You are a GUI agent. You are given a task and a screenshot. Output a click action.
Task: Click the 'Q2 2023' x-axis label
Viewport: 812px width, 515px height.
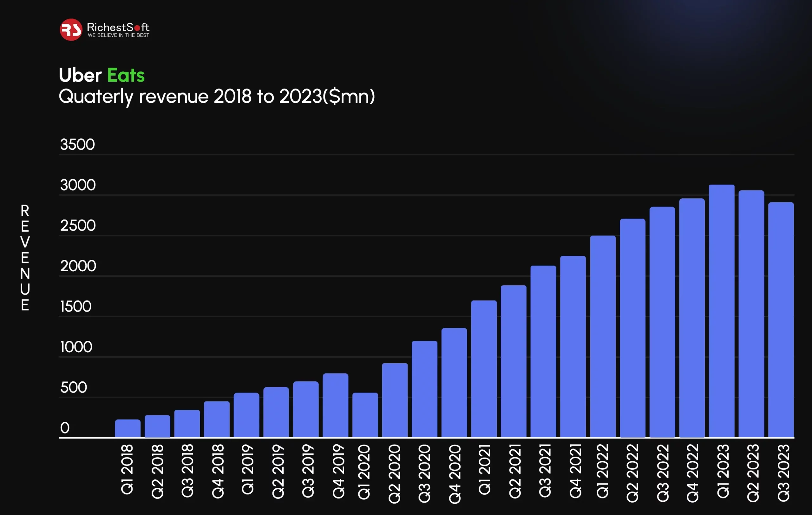point(753,473)
